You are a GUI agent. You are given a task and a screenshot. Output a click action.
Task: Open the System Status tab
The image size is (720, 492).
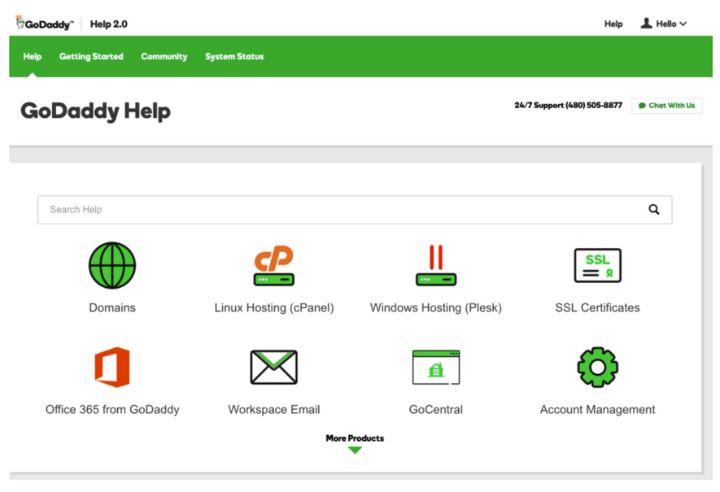coord(234,57)
